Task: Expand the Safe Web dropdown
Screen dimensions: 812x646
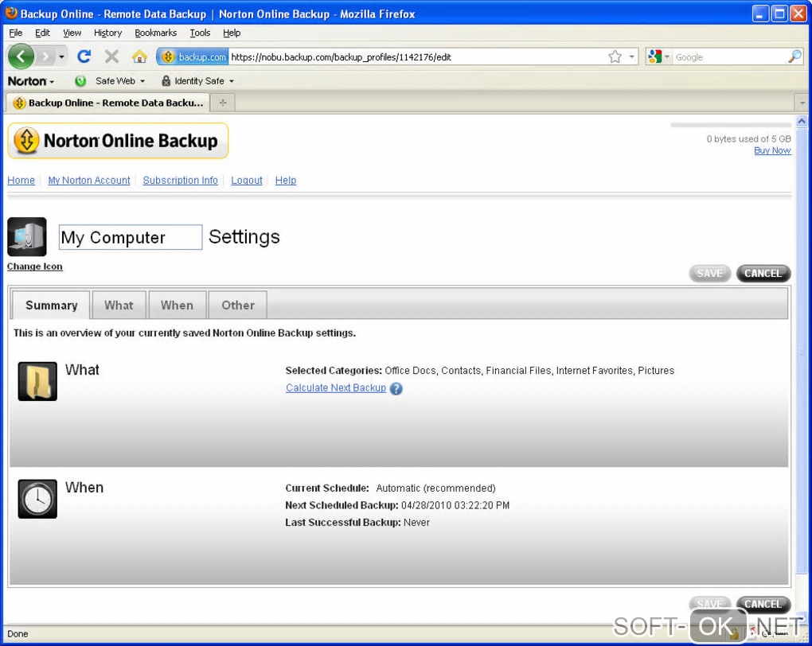Action: 142,81
